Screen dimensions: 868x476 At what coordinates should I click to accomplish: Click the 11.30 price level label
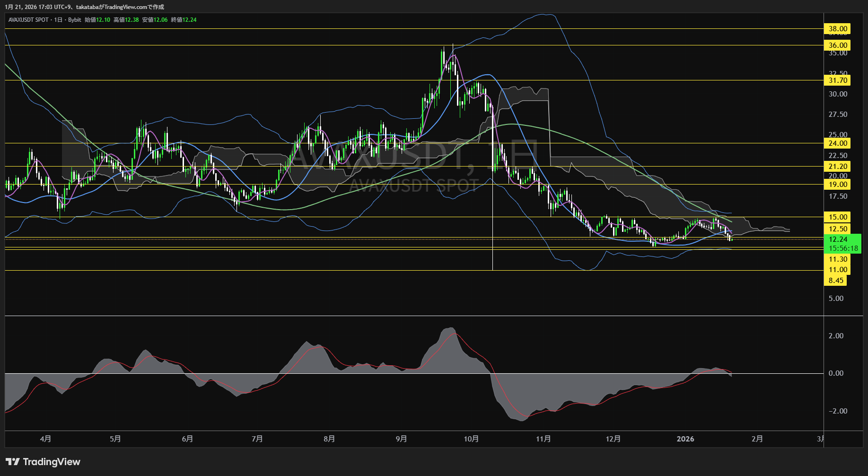[x=837, y=259]
